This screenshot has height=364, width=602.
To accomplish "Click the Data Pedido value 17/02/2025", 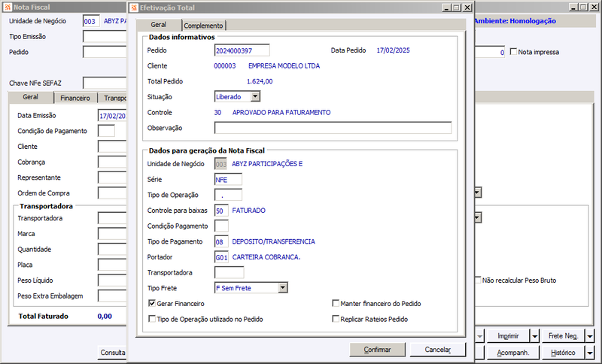I will click(393, 50).
